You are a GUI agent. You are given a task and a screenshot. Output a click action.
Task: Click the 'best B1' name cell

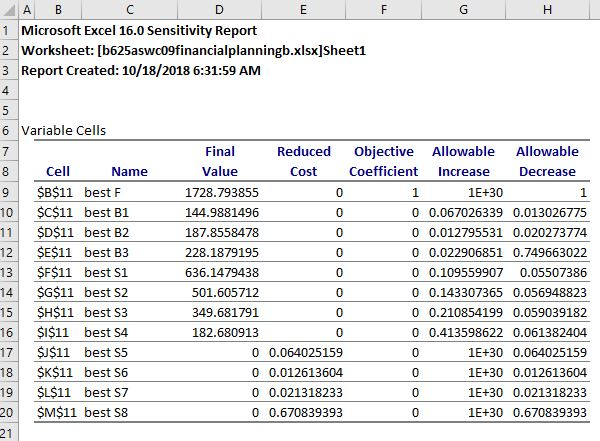106,212
